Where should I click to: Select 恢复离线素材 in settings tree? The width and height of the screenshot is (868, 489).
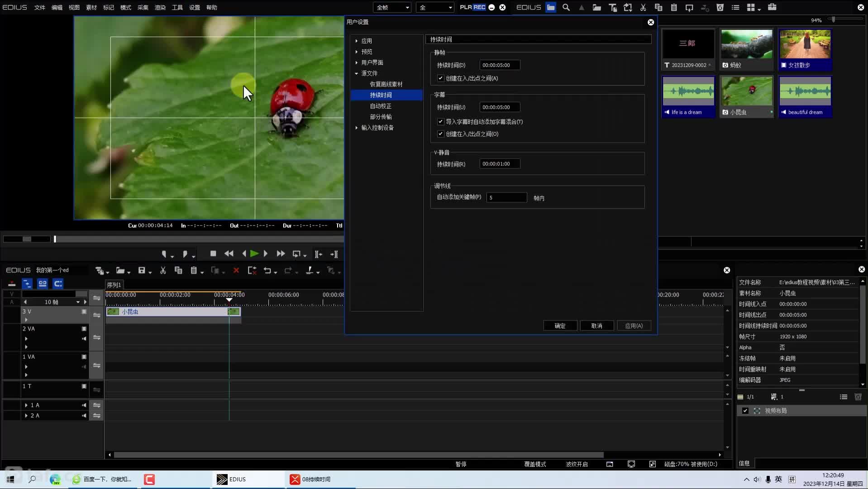pos(386,84)
